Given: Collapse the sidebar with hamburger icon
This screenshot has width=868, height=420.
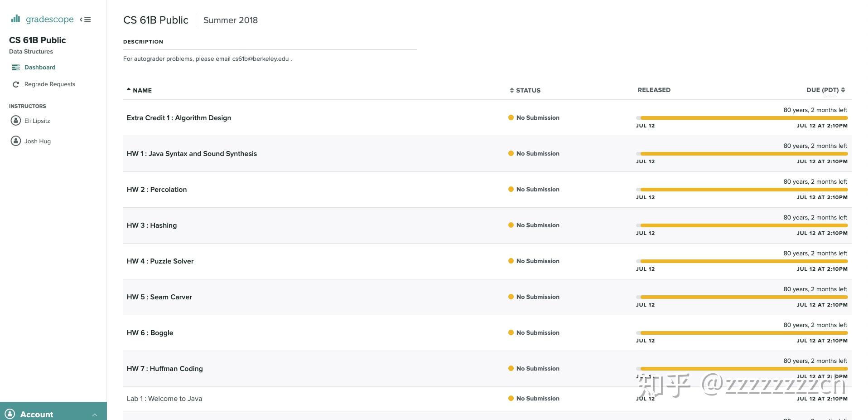Looking at the screenshot, I should 85,20.
